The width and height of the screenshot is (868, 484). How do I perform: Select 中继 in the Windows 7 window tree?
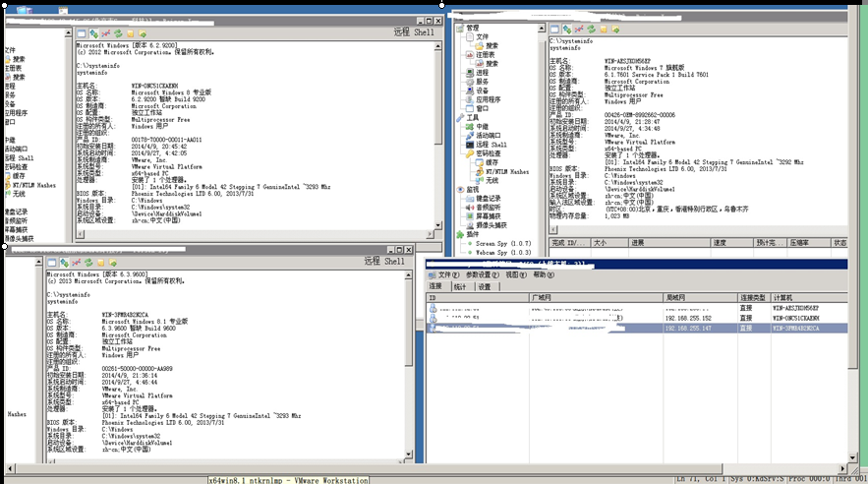482,126
